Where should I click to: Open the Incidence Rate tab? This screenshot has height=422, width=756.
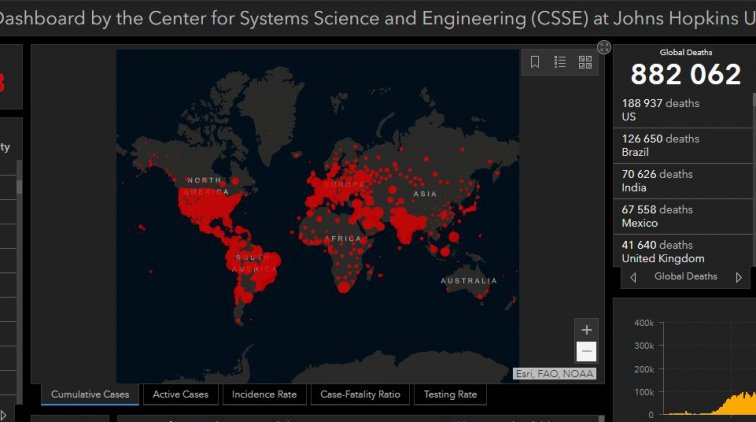(264, 395)
